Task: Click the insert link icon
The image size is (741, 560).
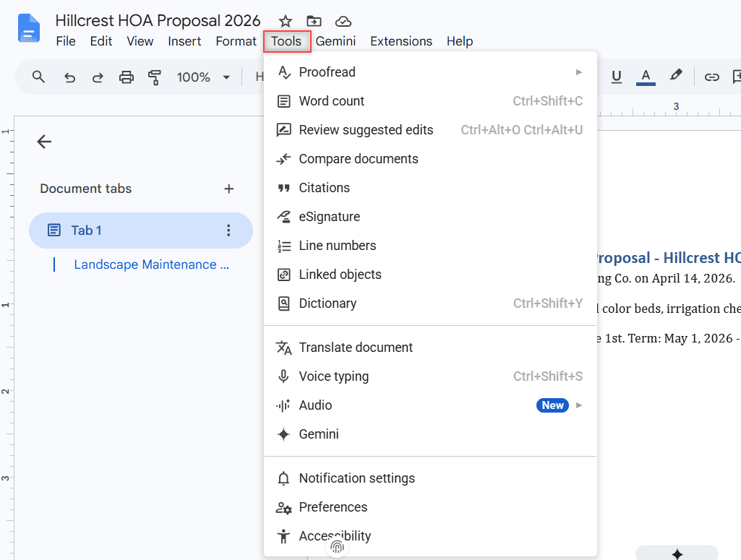Action: tap(711, 77)
